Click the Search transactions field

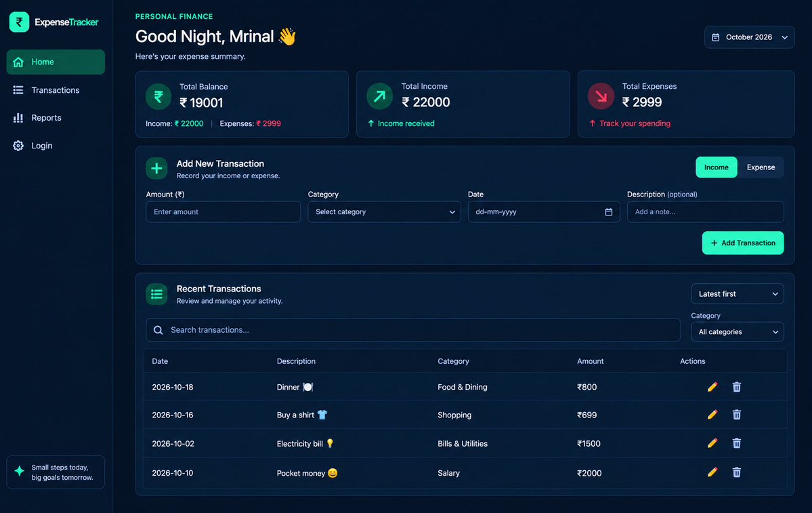click(x=412, y=330)
